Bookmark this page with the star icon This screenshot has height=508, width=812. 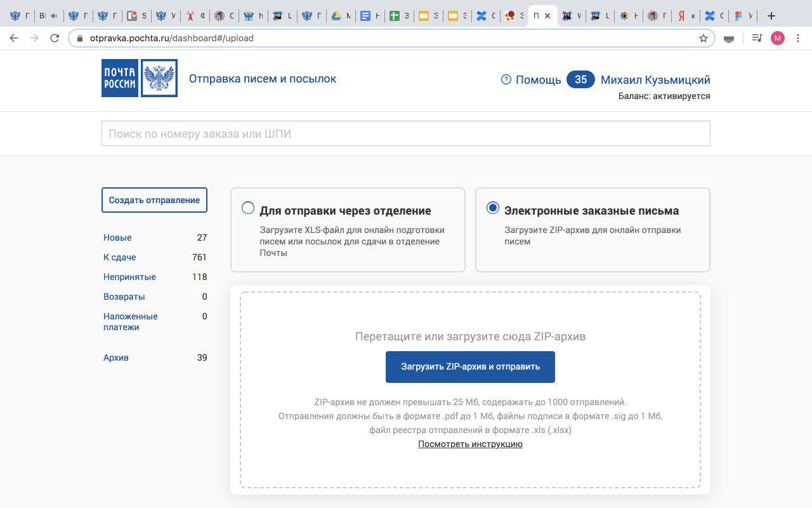point(704,38)
